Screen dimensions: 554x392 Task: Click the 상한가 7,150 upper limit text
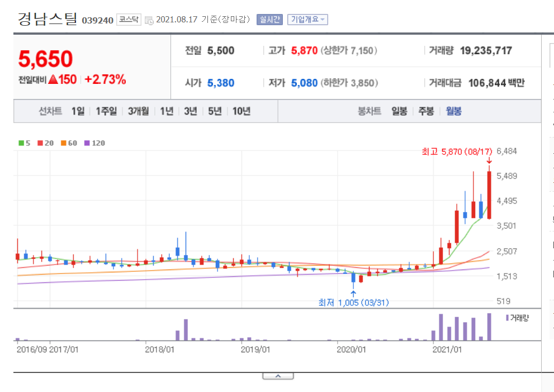pos(349,50)
